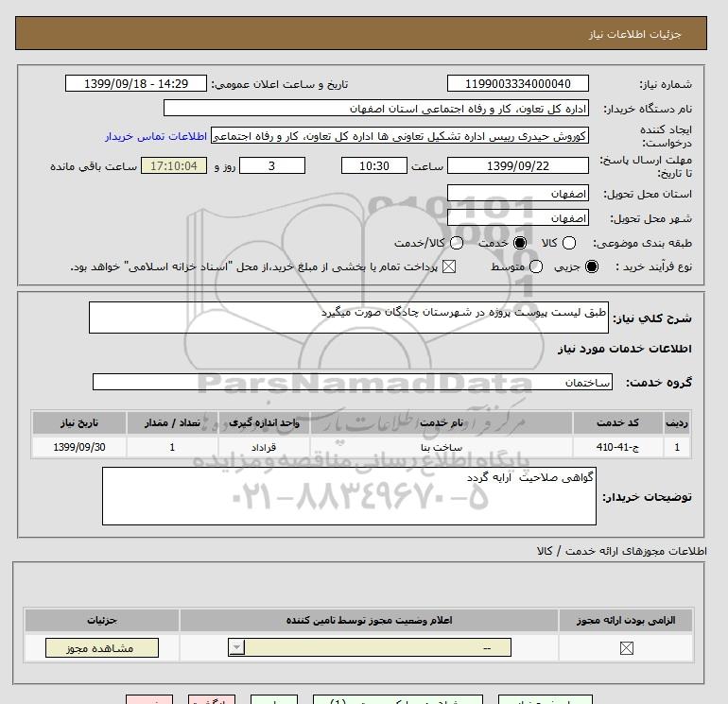Click the توضیحات خریدار label
This screenshot has width=728, height=704.
pyautogui.click(x=648, y=497)
